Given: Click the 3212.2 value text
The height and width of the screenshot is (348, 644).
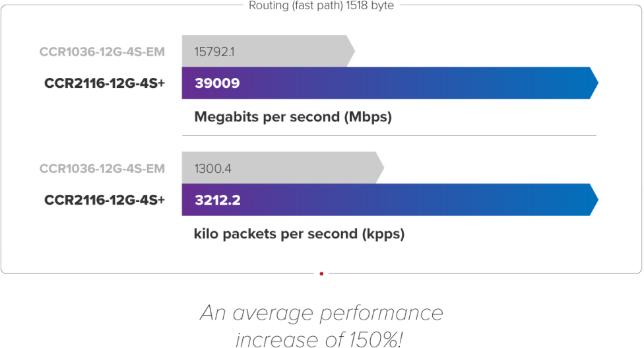Looking at the screenshot, I should (x=217, y=199).
